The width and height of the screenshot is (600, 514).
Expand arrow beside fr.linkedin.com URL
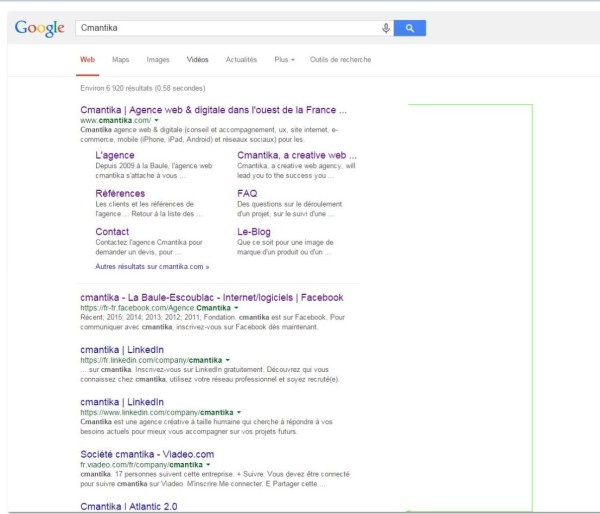pyautogui.click(x=228, y=360)
